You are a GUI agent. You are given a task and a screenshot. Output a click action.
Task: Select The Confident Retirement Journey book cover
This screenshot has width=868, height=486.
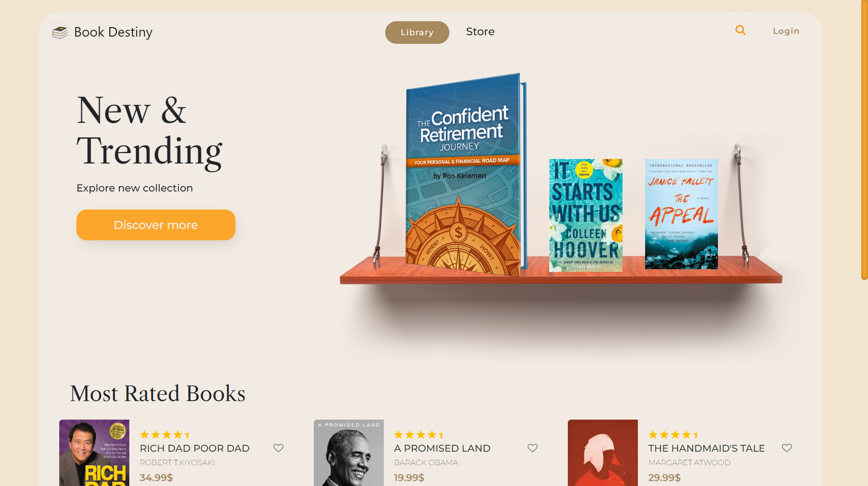463,176
